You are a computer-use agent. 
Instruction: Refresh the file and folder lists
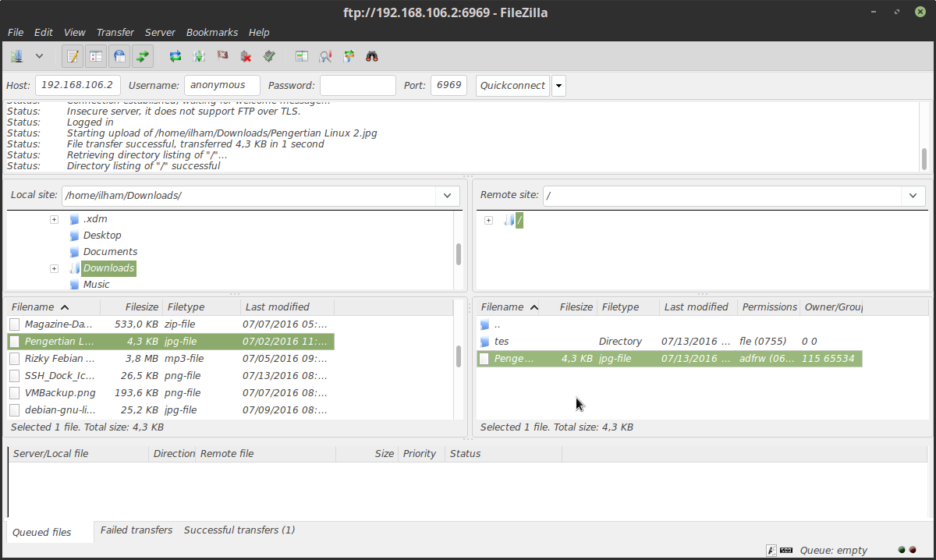175,56
